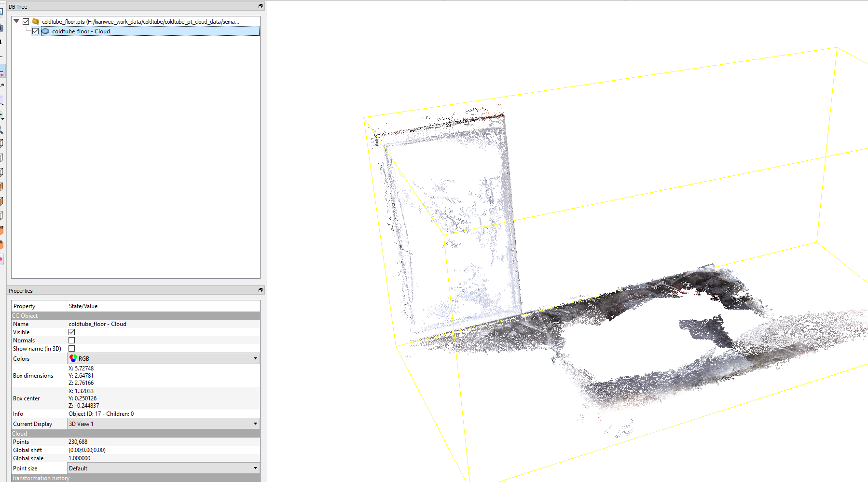868x482 pixels.
Task: Uncheck the coldtube_floor.pts tree checkbox
Action: [x=26, y=21]
